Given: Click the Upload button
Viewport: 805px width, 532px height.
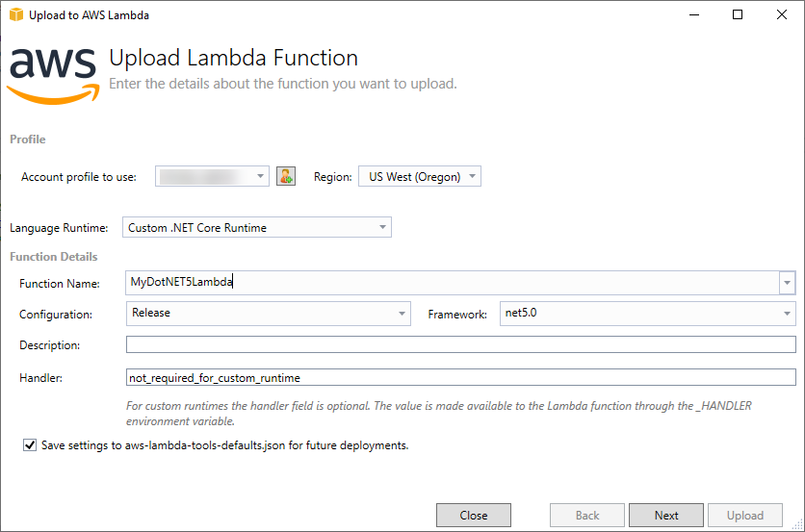Looking at the screenshot, I should click(x=745, y=515).
